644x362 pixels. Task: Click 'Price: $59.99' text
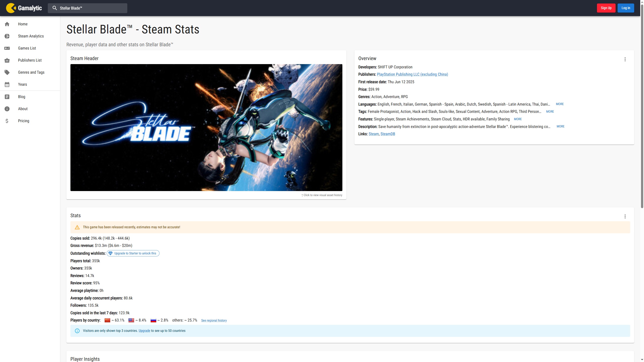click(369, 89)
